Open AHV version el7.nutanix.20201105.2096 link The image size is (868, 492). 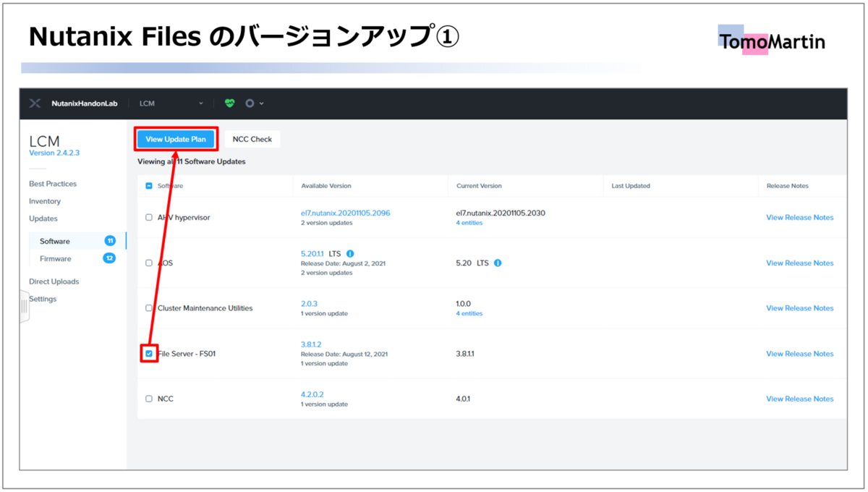coord(346,213)
